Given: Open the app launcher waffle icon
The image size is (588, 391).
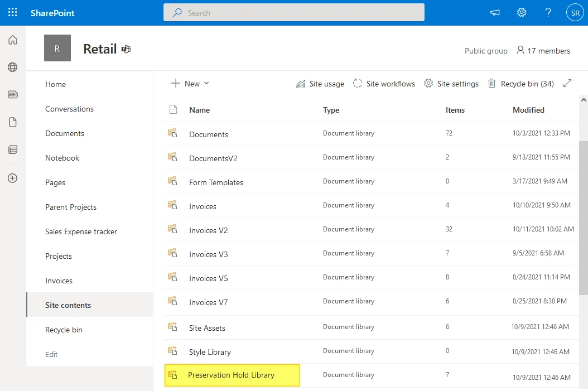Looking at the screenshot, I should [13, 12].
